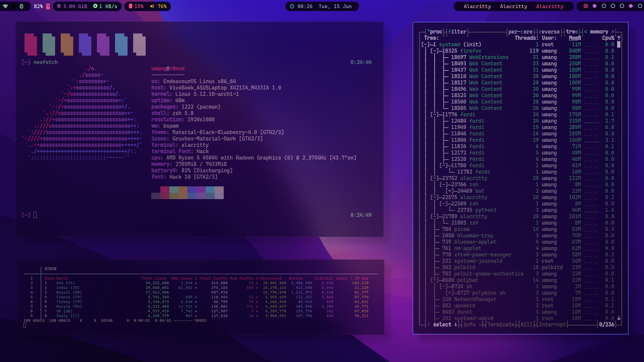Click the battery icon next to 82%
Image resolution: width=644 pixels, height=362 pixels.
pyautogui.click(x=48, y=6)
